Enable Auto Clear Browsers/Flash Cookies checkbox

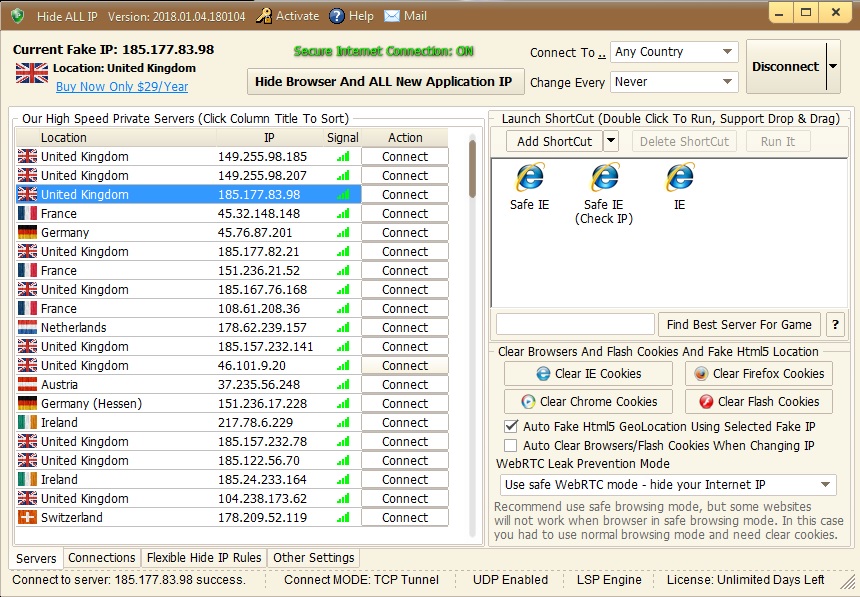(511, 446)
